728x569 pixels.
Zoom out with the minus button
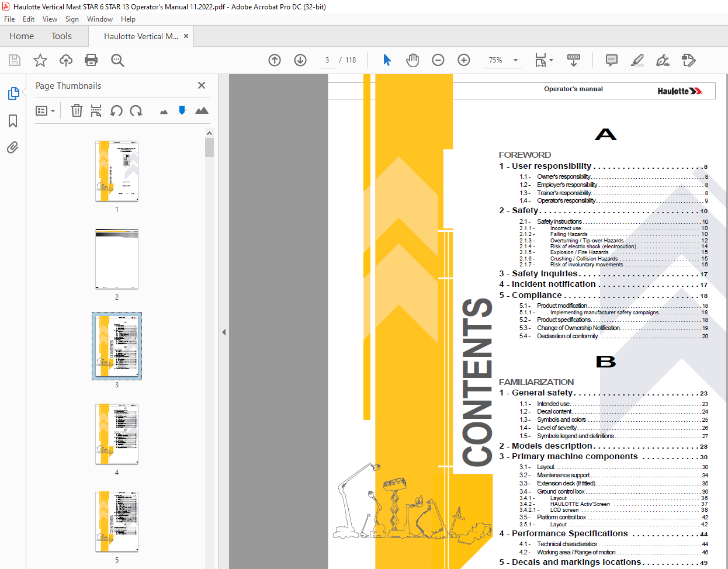click(438, 60)
